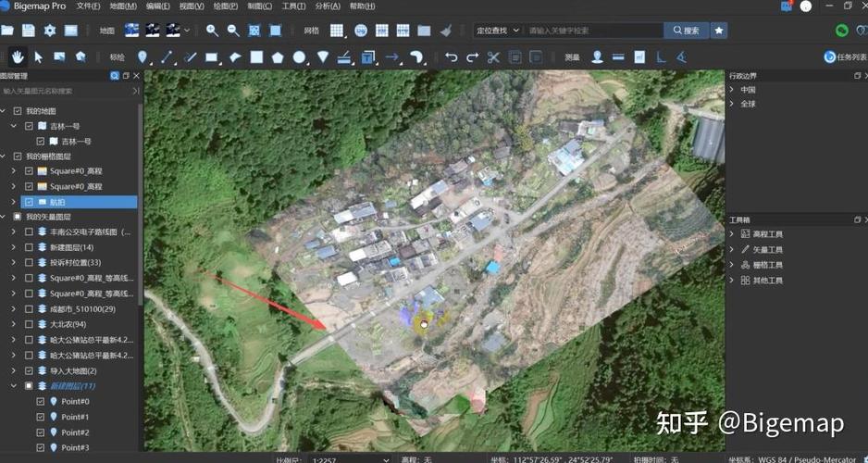Click the zoom in magnifier icon
This screenshot has width=868, height=463.
point(212,31)
